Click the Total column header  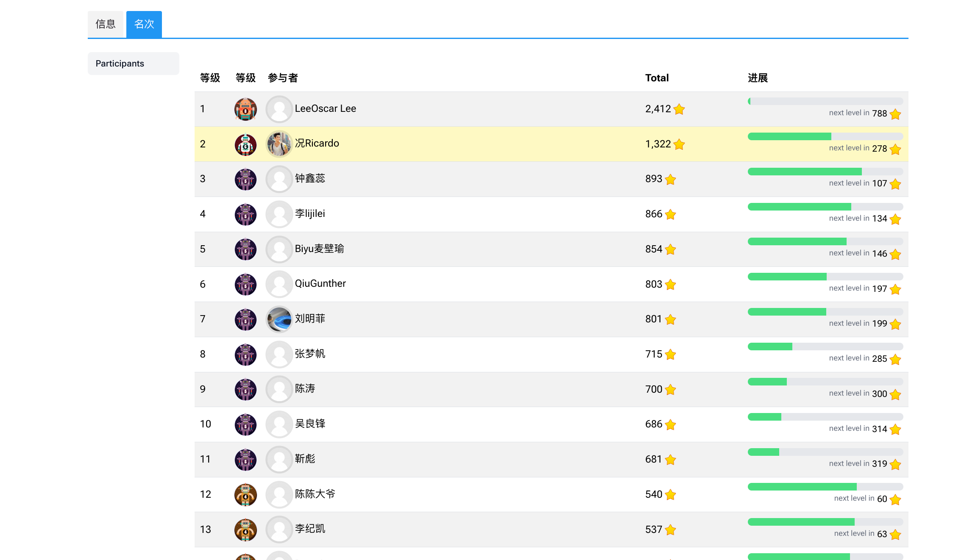(x=657, y=78)
